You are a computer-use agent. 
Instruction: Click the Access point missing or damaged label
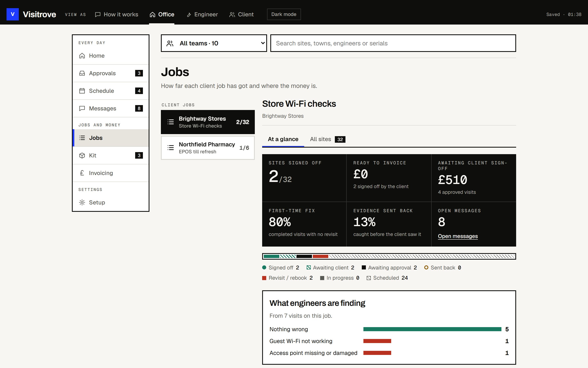(313, 353)
